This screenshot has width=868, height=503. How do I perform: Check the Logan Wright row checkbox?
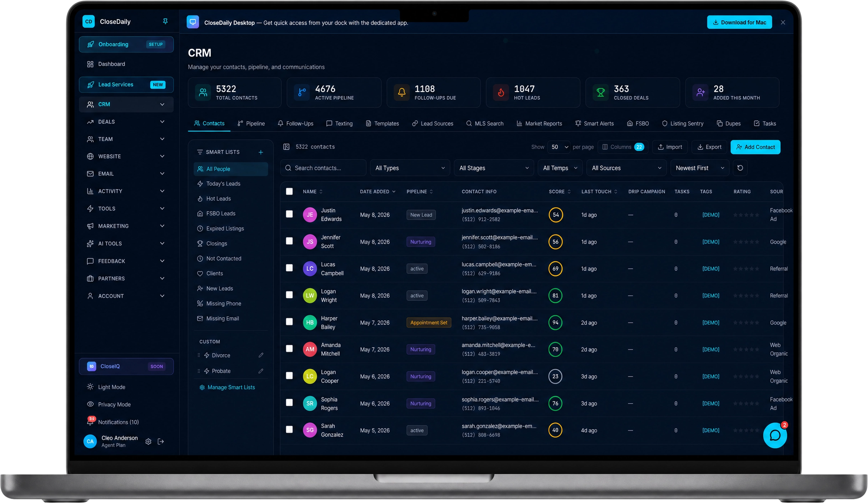289,295
